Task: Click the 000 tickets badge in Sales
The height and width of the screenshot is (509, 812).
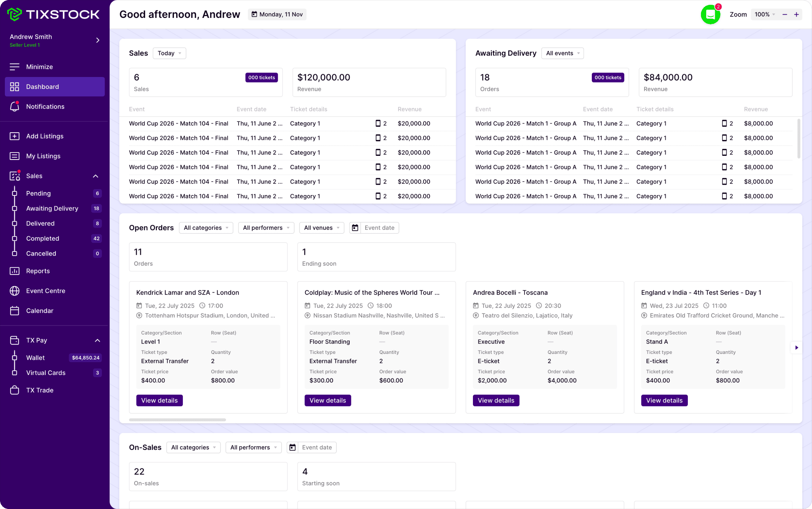Action: pyautogui.click(x=262, y=77)
